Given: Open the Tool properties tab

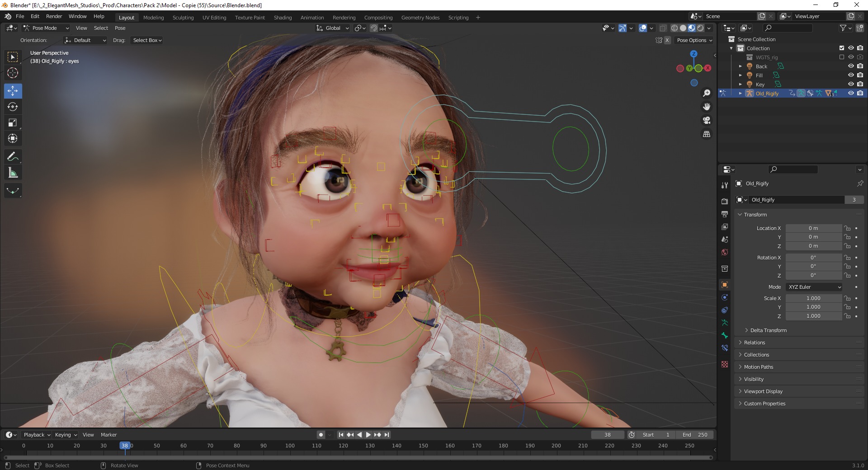Looking at the screenshot, I should point(725,185).
